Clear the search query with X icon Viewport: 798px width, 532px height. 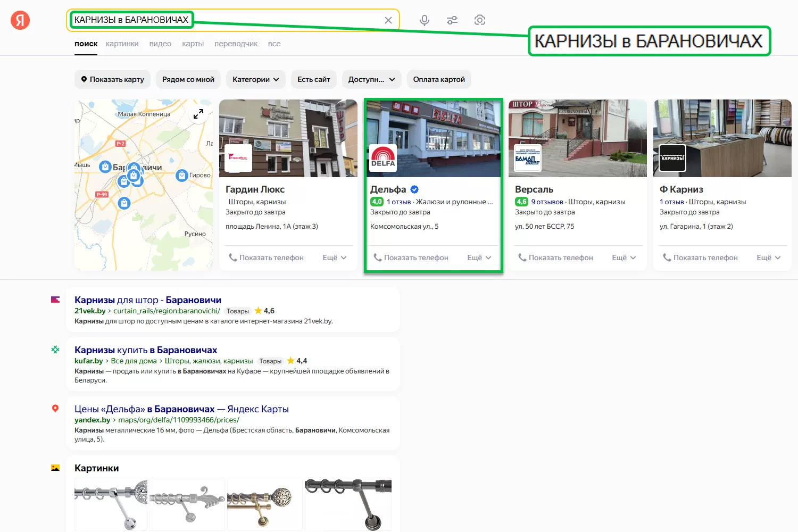coord(388,20)
